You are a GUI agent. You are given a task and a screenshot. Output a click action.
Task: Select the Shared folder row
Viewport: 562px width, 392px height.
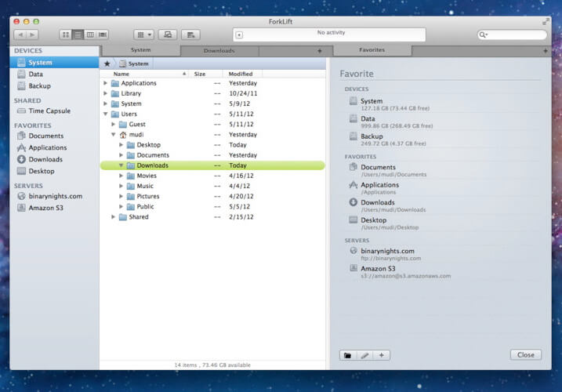pyautogui.click(x=212, y=217)
